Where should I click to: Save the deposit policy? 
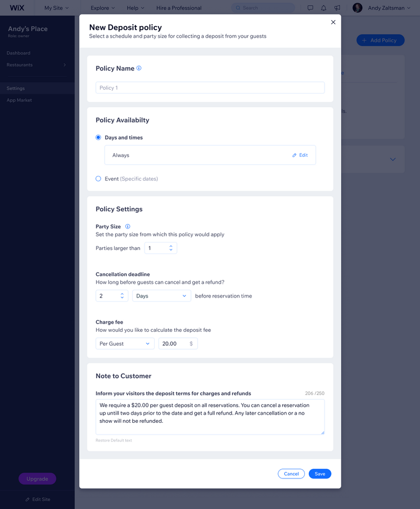(x=320, y=474)
